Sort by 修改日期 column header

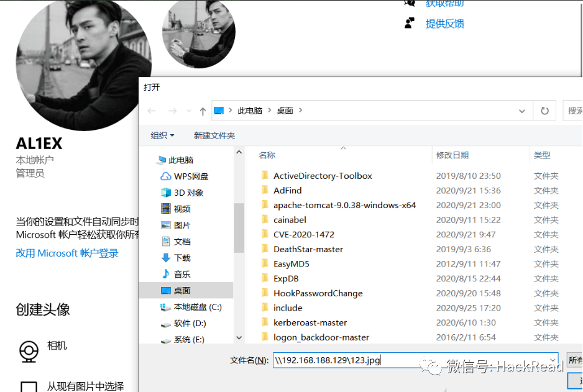[452, 155]
